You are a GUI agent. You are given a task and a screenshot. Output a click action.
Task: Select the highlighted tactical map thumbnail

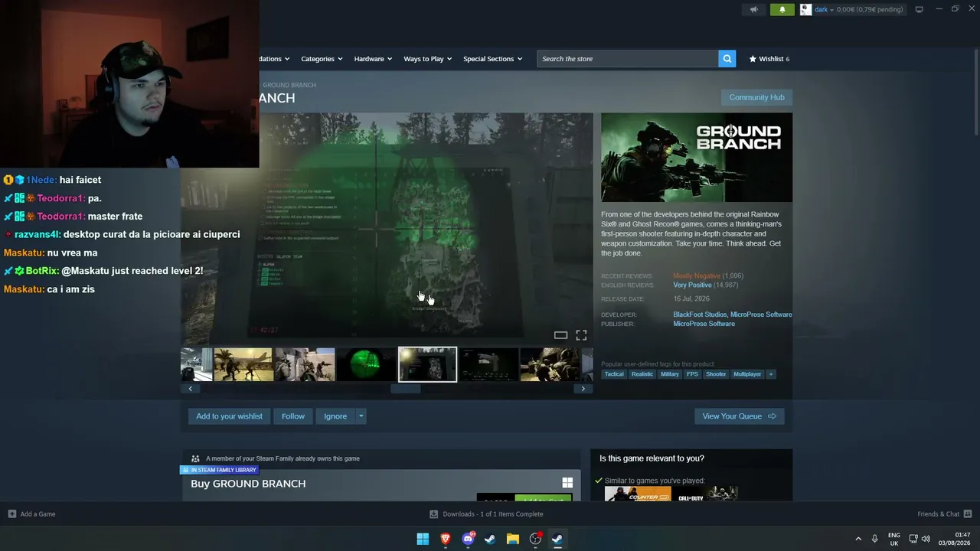[427, 364]
